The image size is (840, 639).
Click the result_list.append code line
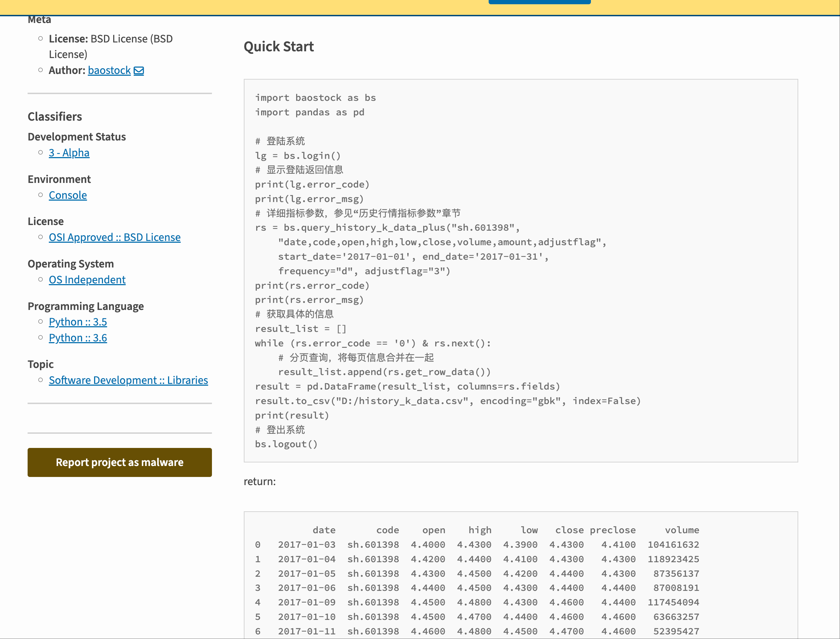[x=385, y=372]
